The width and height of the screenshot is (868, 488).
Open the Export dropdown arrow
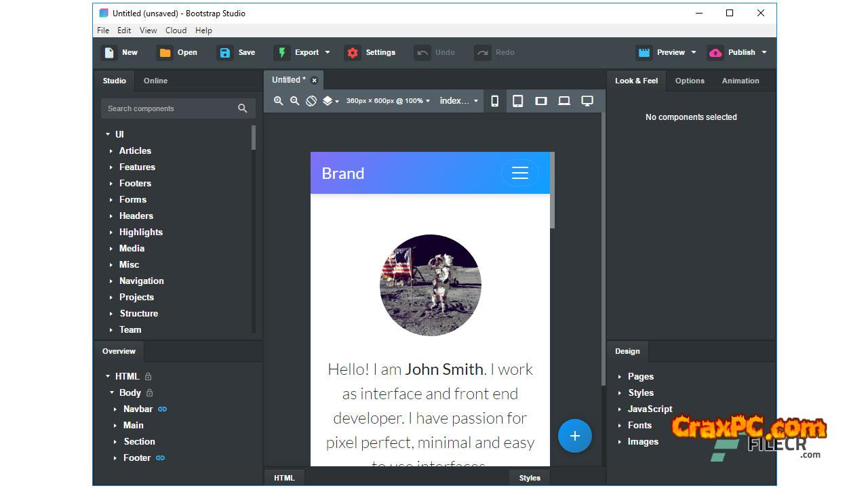(328, 53)
